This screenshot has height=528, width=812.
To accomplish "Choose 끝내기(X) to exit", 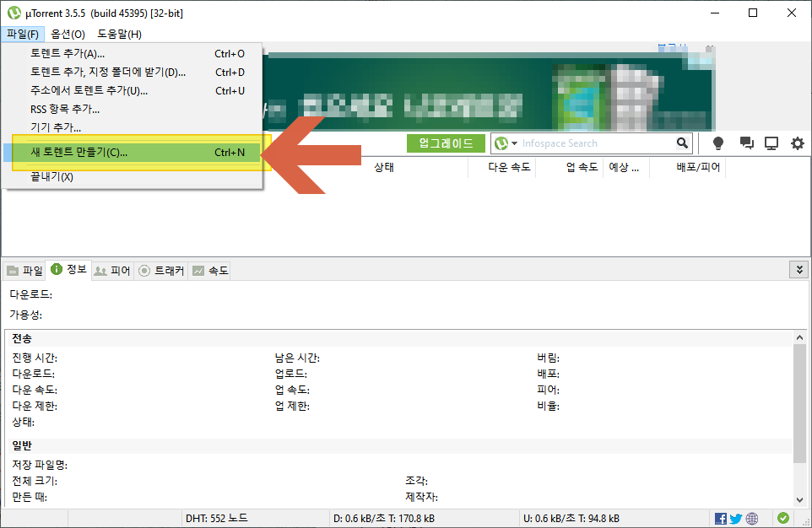I will point(132,177).
